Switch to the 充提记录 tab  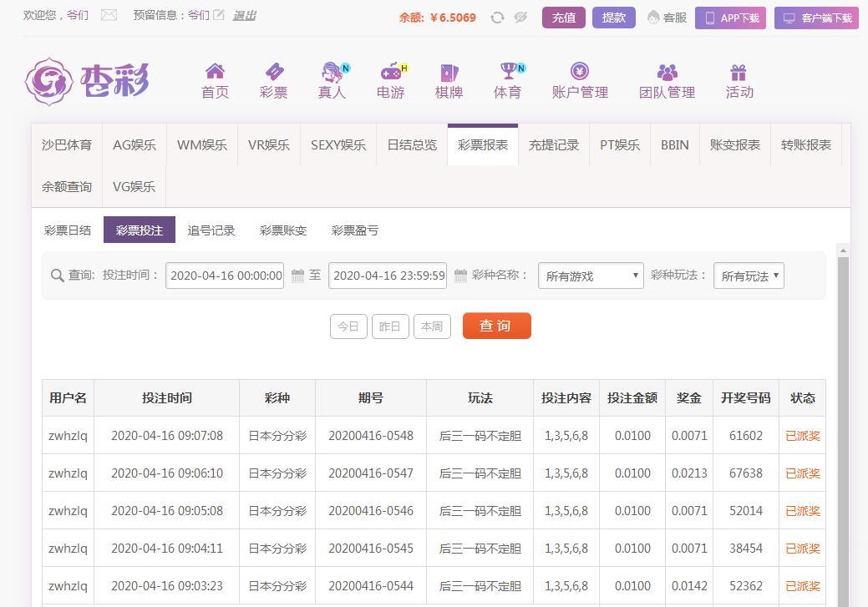point(553,144)
